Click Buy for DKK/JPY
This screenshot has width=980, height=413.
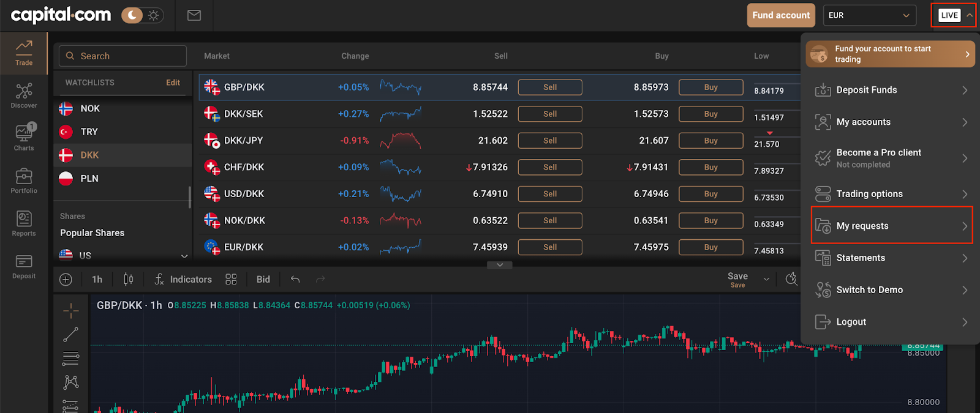[x=710, y=141]
